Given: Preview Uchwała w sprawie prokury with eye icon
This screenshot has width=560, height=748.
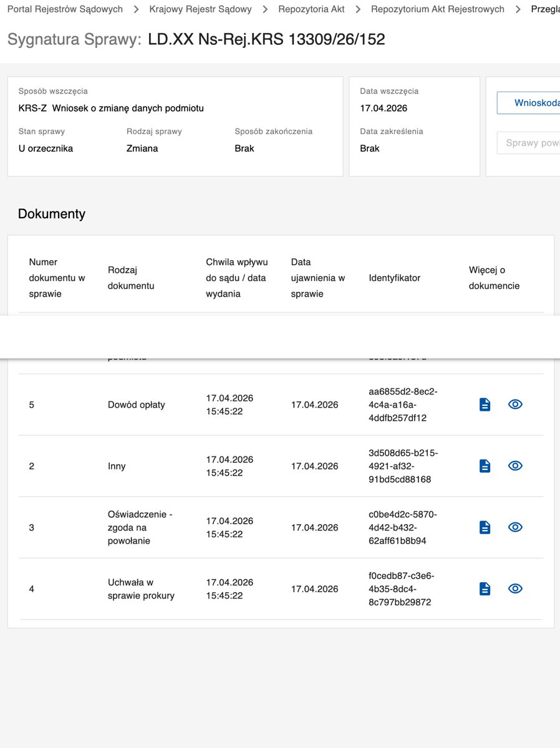Looking at the screenshot, I should pyautogui.click(x=515, y=588).
